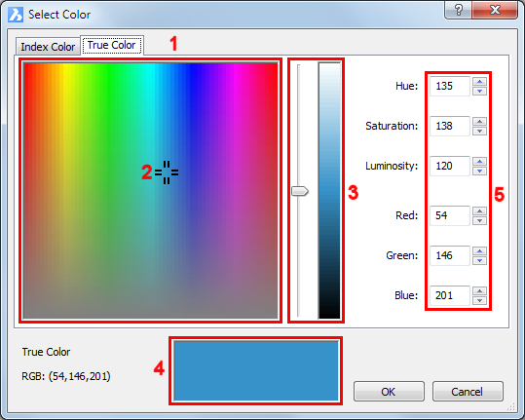Image resolution: width=525 pixels, height=420 pixels.
Task: Click into the Blue value field
Action: [x=450, y=295]
